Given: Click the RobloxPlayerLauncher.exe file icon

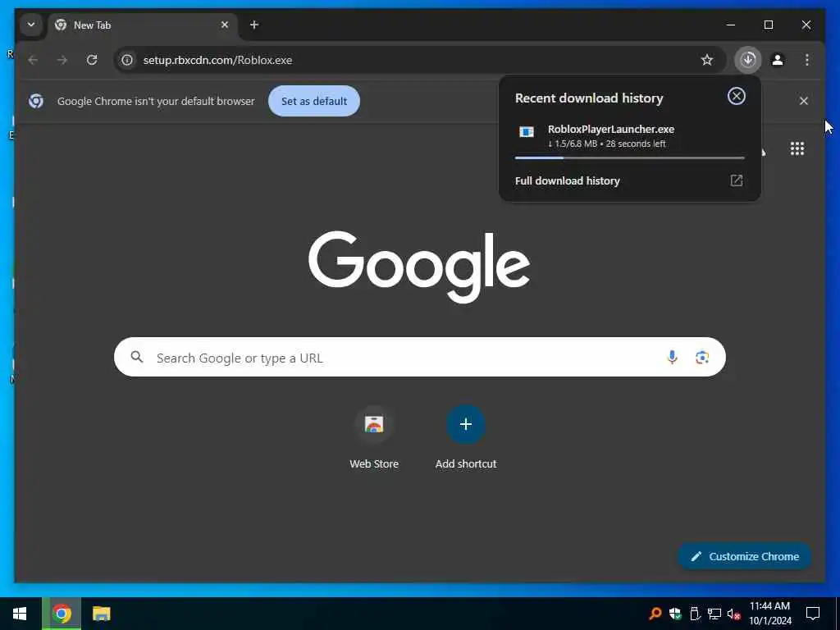Looking at the screenshot, I should 527,132.
